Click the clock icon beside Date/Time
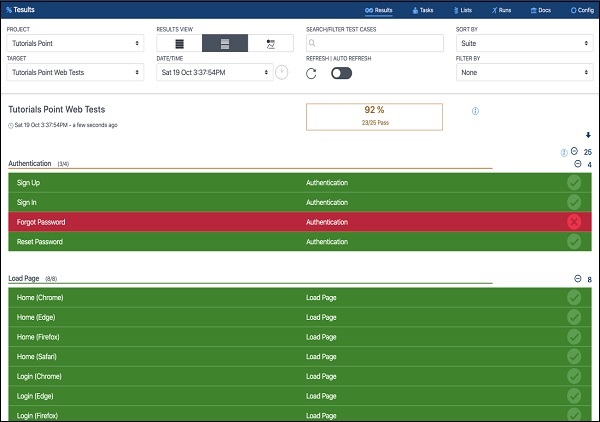Viewport: 600px width, 422px height. [282, 72]
